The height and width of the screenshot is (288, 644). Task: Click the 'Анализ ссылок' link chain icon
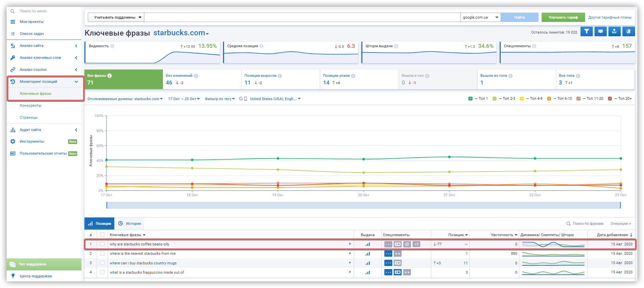point(13,70)
